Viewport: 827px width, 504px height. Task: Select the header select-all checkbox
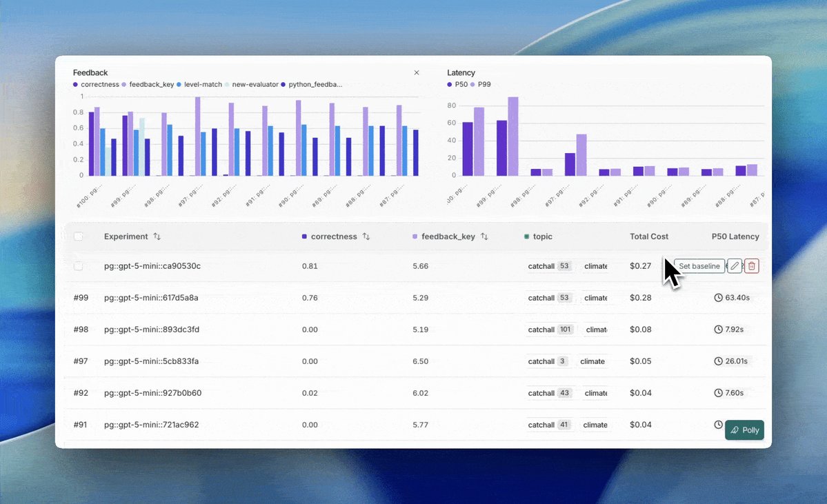(x=78, y=236)
